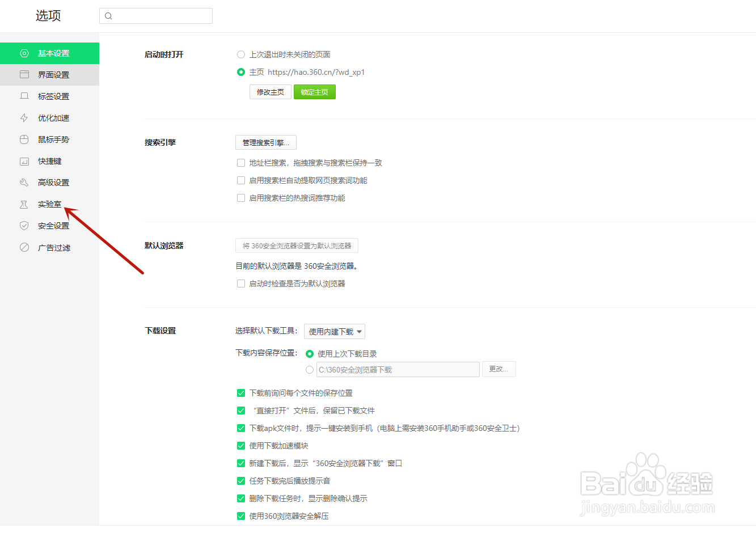The image size is (756, 533).
Task: Click the 高级设置 wrench icon
Action: (24, 183)
